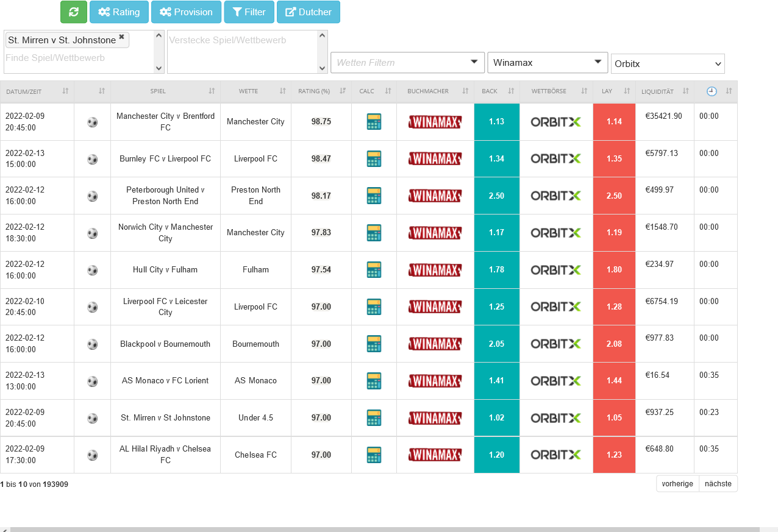Remove the St. Mirren v St. Johnstone tag
Viewport: 778px width, 532px height.
click(121, 37)
